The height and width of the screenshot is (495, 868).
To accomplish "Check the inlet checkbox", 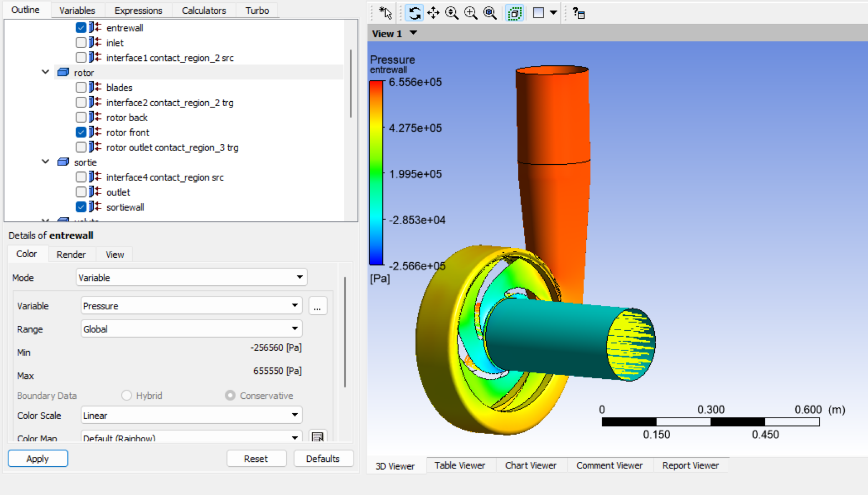I will click(x=81, y=42).
